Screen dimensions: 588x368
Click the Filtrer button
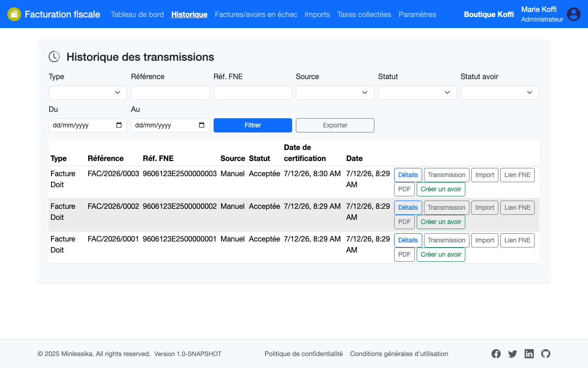point(253,125)
